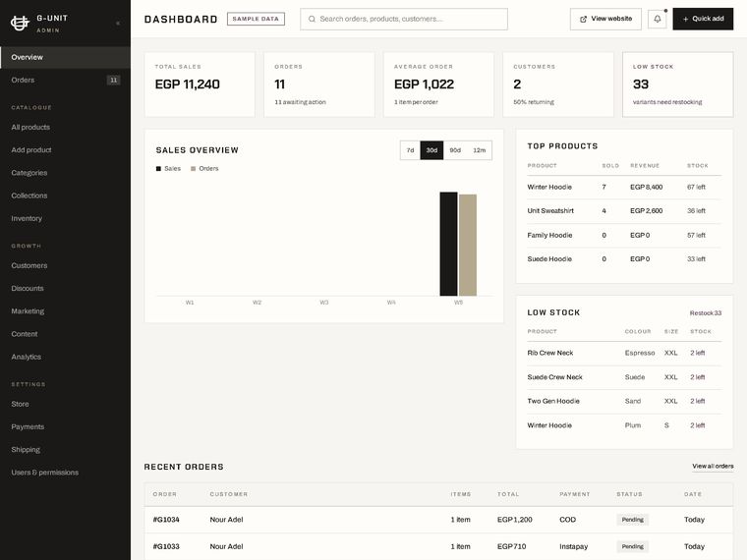Screen dimensions: 747x560
Task: Open the Total Sales summary card
Action: pyautogui.click(x=200, y=84)
